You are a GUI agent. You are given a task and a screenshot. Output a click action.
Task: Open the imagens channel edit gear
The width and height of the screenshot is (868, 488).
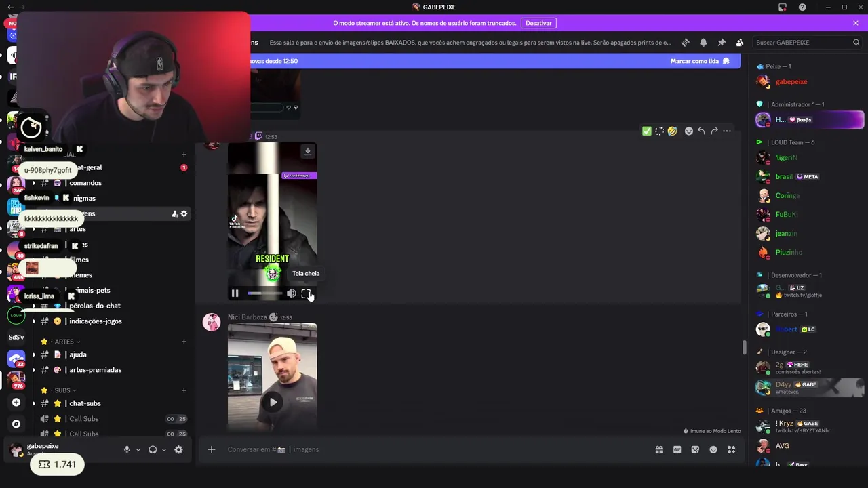tap(184, 213)
